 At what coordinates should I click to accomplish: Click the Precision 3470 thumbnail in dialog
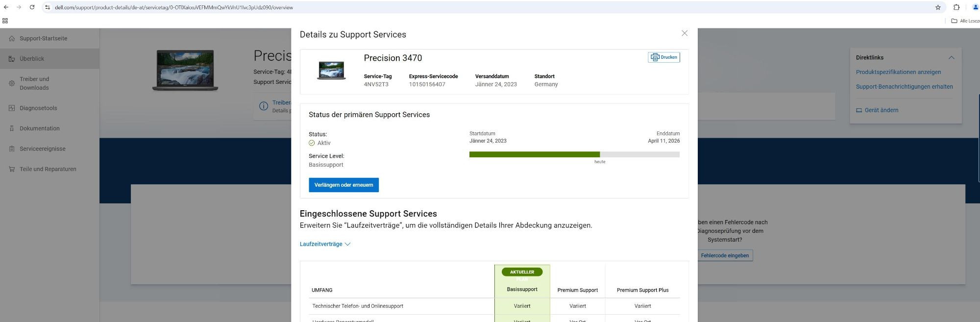(331, 70)
